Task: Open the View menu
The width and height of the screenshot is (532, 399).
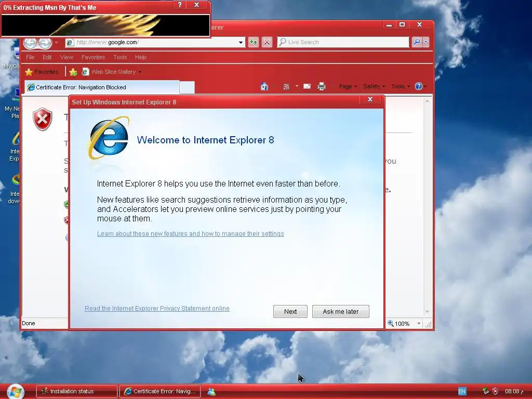Action: click(x=66, y=57)
